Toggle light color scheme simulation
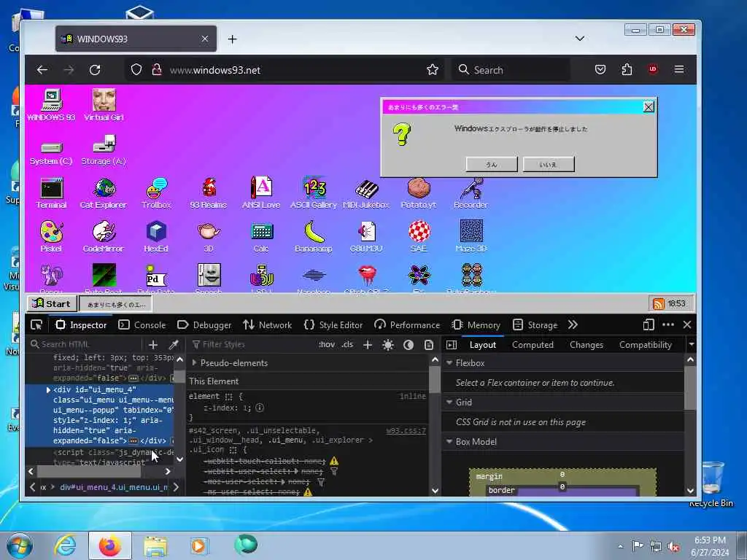This screenshot has height=560, width=747. click(388, 345)
